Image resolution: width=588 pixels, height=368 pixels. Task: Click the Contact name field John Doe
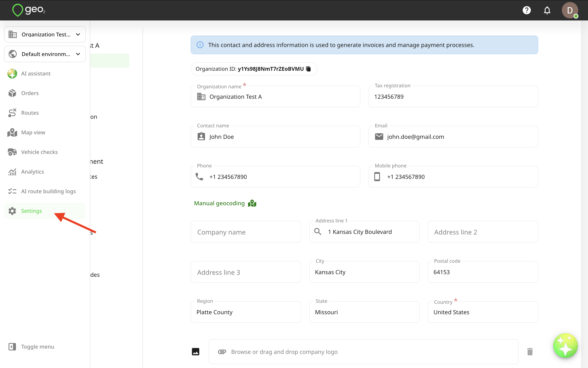point(276,137)
